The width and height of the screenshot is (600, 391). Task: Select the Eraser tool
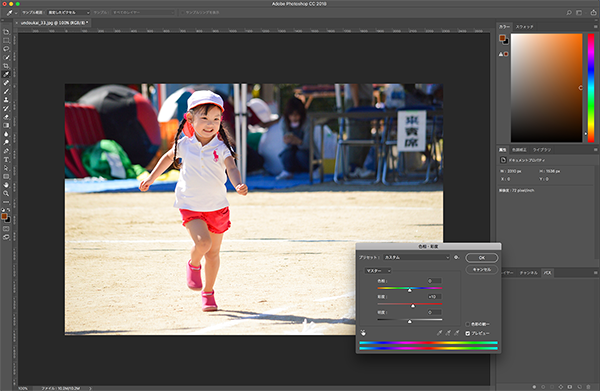coord(6,117)
